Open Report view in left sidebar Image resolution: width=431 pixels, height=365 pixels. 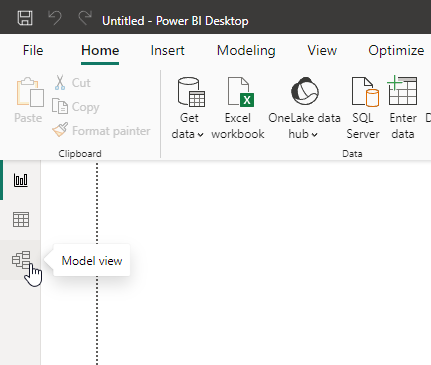21,180
